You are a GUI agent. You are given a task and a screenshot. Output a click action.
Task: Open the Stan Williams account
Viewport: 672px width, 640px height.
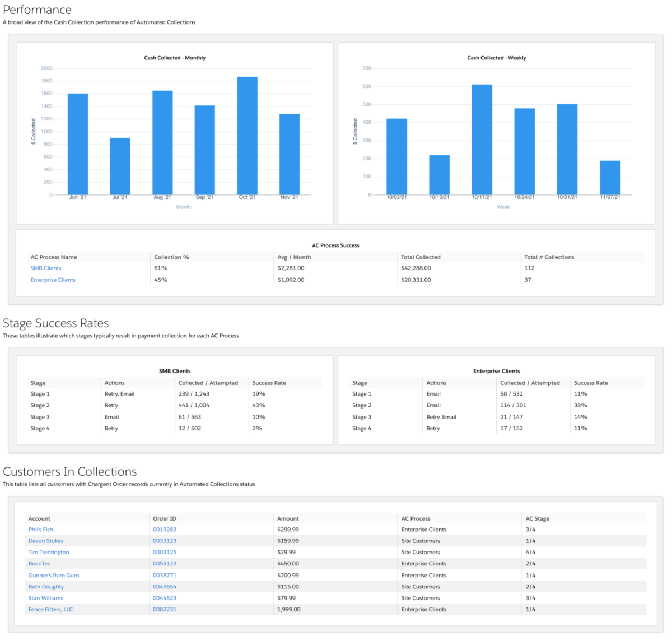(45, 598)
